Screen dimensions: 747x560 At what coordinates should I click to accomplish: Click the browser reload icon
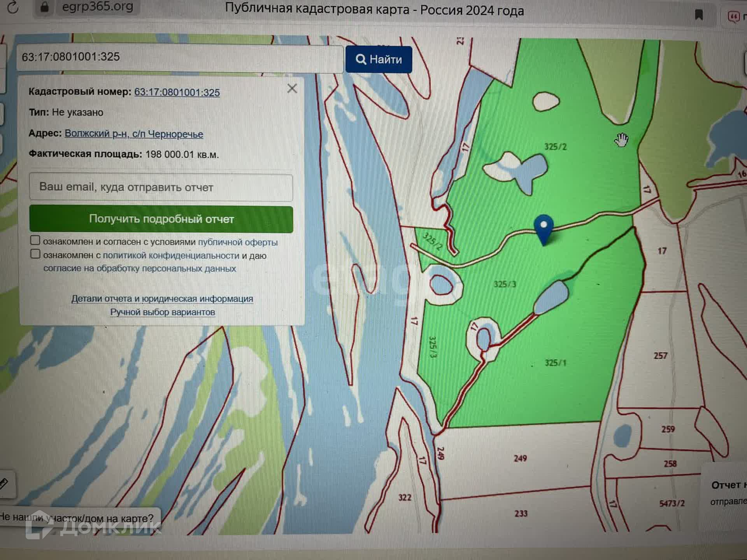click(x=12, y=7)
